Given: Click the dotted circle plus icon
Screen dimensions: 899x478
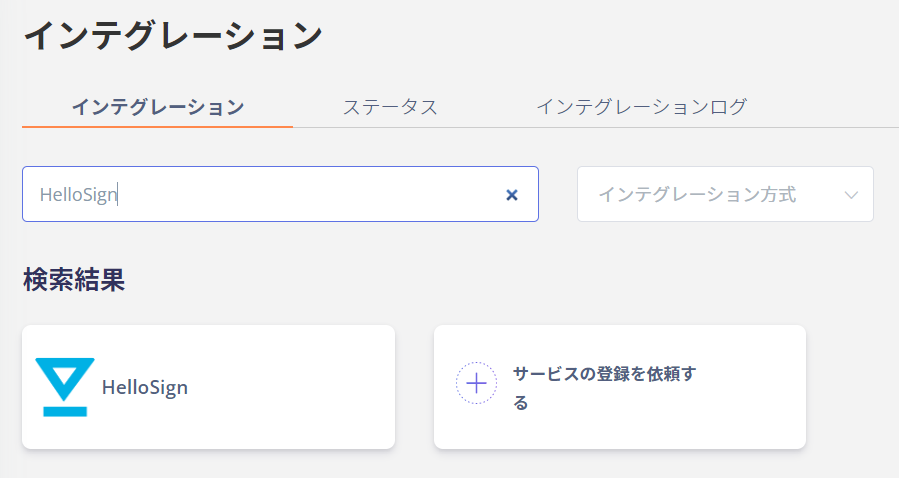Looking at the screenshot, I should point(476,383).
